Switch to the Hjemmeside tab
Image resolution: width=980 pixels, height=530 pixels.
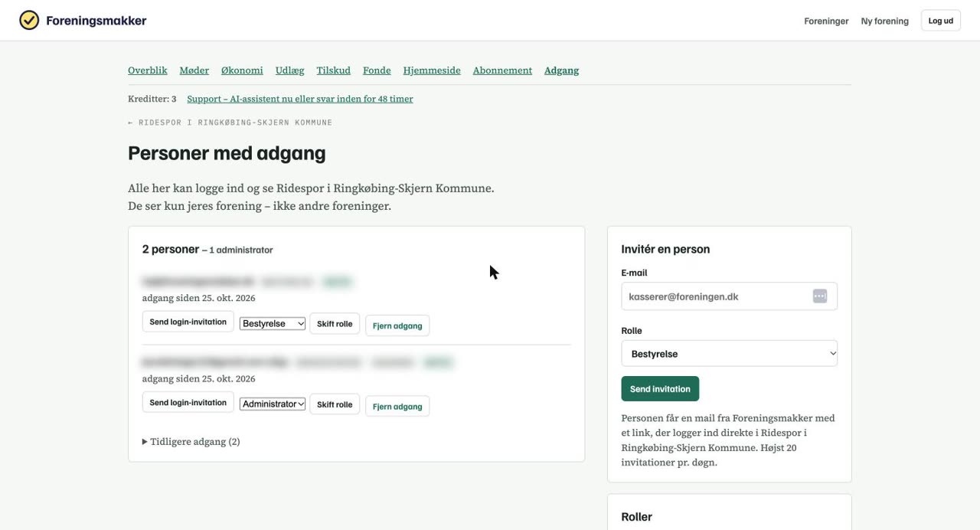coord(432,70)
